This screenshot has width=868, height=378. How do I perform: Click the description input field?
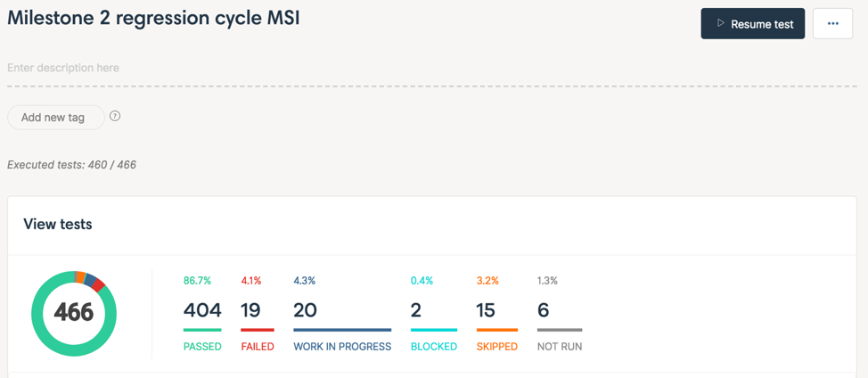click(x=267, y=68)
